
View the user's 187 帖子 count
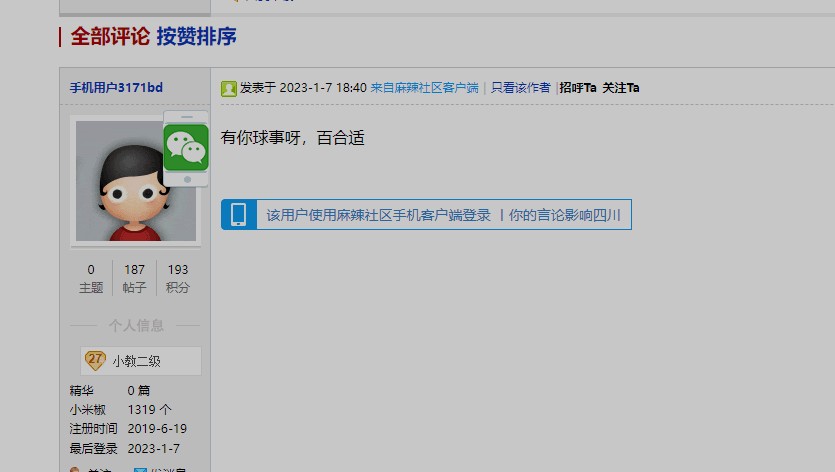[x=134, y=278]
